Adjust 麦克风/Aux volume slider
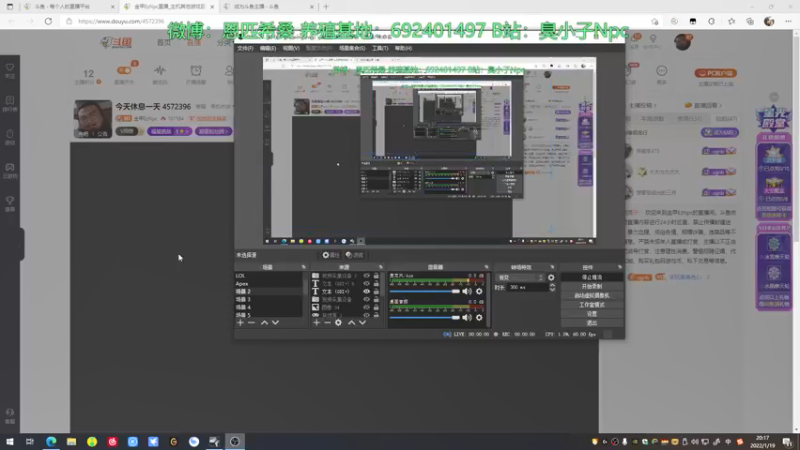The height and width of the screenshot is (450, 800). (425, 291)
